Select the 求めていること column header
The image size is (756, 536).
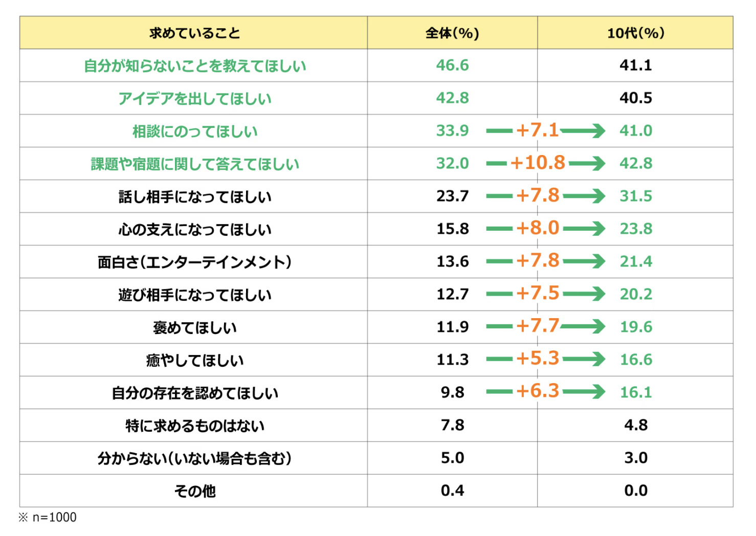pyautogui.click(x=194, y=33)
